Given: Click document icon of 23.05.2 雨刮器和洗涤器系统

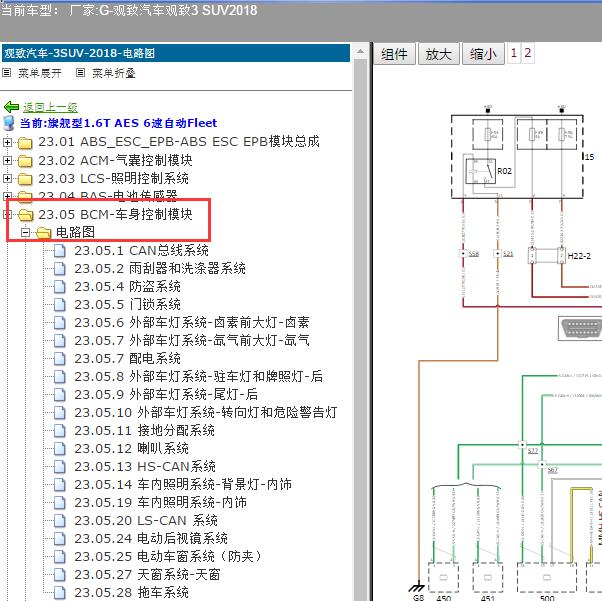Looking at the screenshot, I should (60, 269).
